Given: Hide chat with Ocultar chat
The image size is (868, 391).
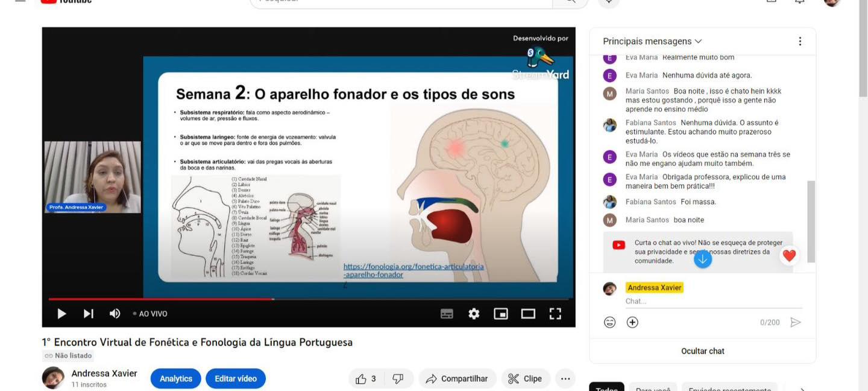Looking at the screenshot, I should pyautogui.click(x=703, y=351).
